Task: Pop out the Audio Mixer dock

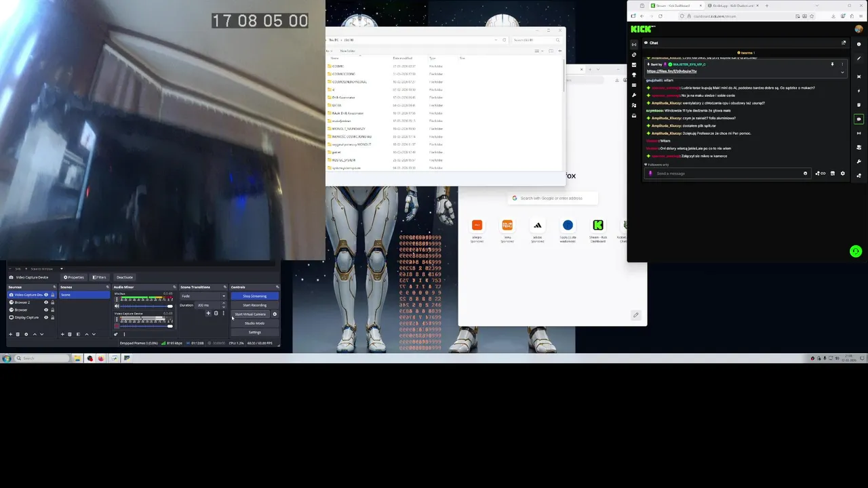Action: (174, 287)
